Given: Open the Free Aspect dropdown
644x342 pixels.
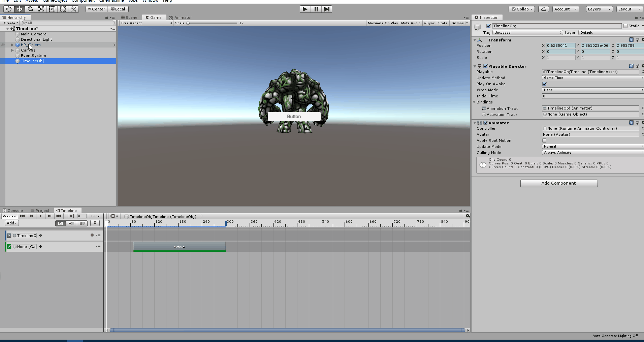Looking at the screenshot, I should pos(147,23).
